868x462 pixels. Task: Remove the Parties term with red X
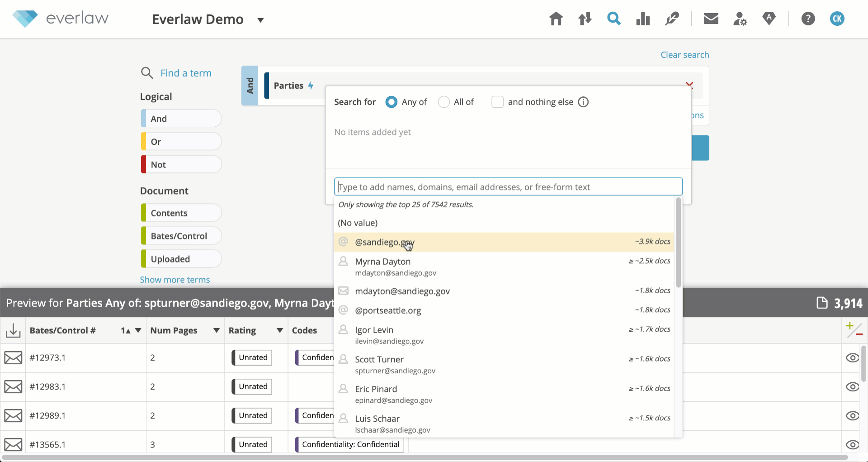(689, 85)
